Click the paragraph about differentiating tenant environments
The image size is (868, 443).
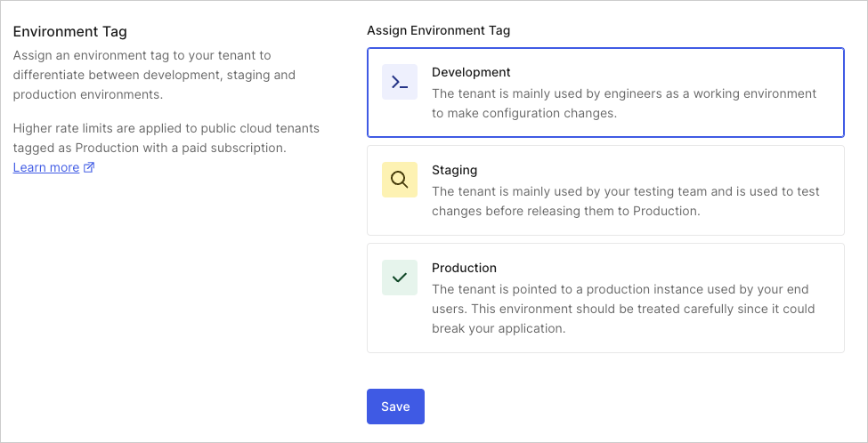tap(154, 75)
